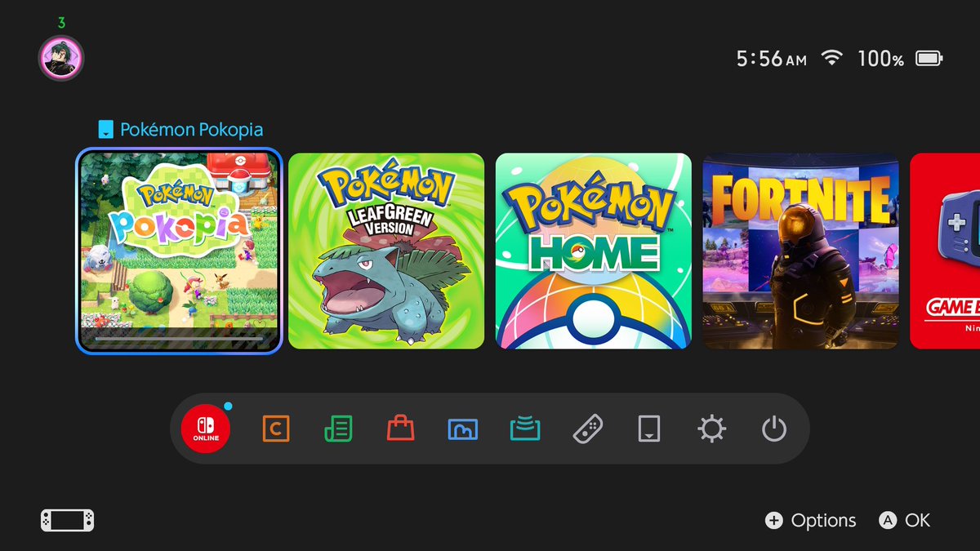Open the Controllers icon
This screenshot has height=551, width=980.
coord(587,429)
